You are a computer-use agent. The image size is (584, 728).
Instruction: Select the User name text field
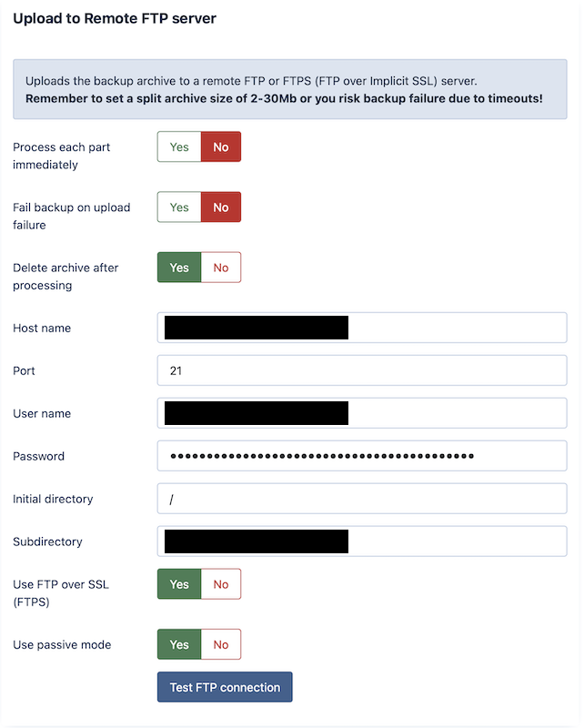point(455,413)
